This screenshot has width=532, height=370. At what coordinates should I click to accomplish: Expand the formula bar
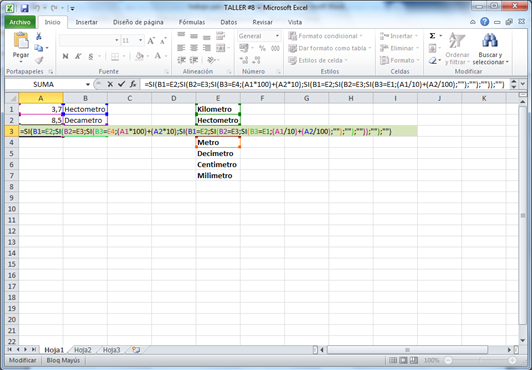(x=522, y=84)
